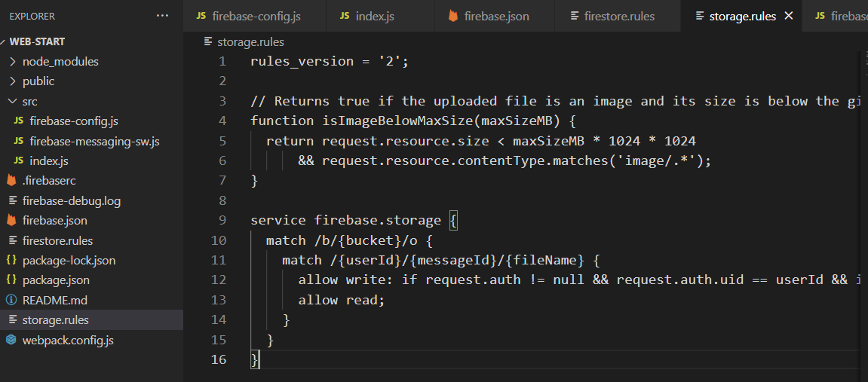Click the storage.rules breadcrumb
Image resolution: width=868 pixels, height=382 pixels.
tap(250, 42)
